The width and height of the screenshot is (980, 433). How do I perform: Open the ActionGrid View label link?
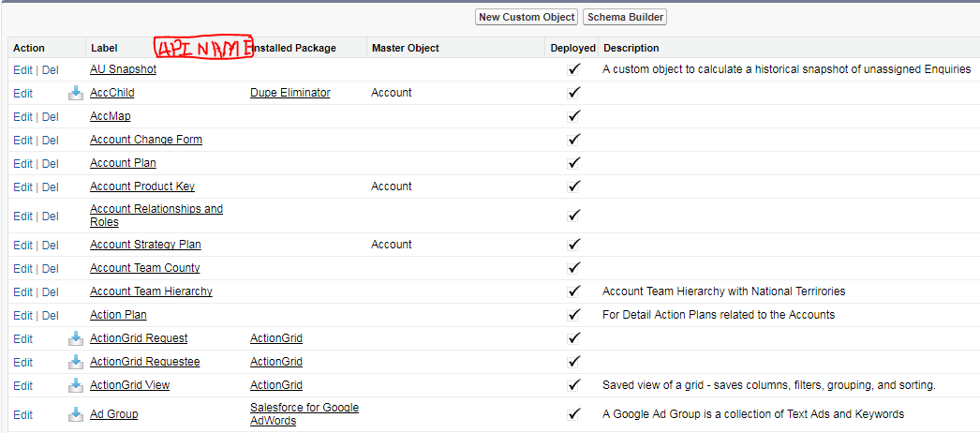pos(129,385)
